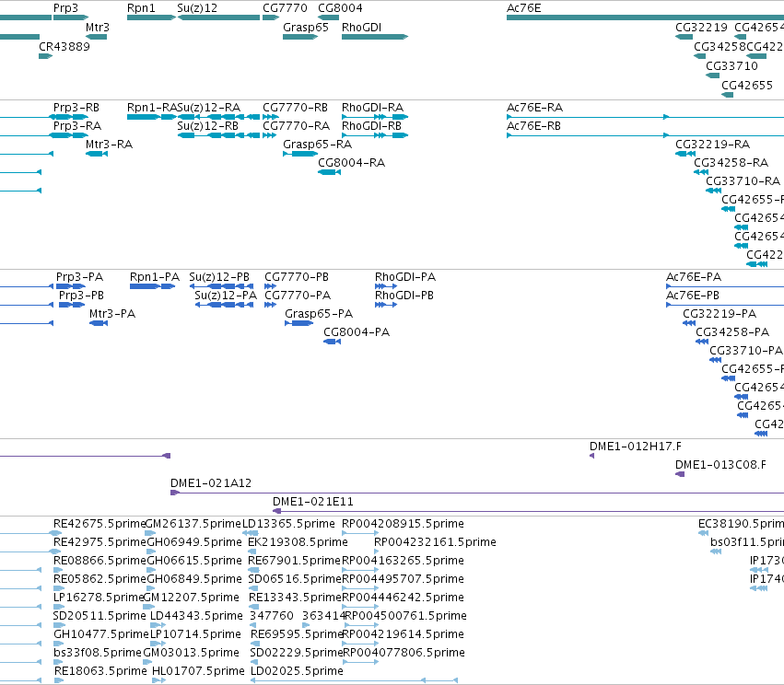Click the CR43889 gene label
Viewport: 784px width, 685px height.
point(64,46)
